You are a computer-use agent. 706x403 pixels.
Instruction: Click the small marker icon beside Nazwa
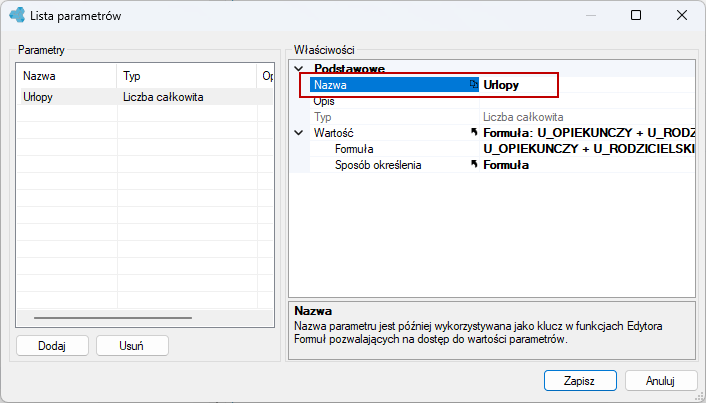click(474, 84)
